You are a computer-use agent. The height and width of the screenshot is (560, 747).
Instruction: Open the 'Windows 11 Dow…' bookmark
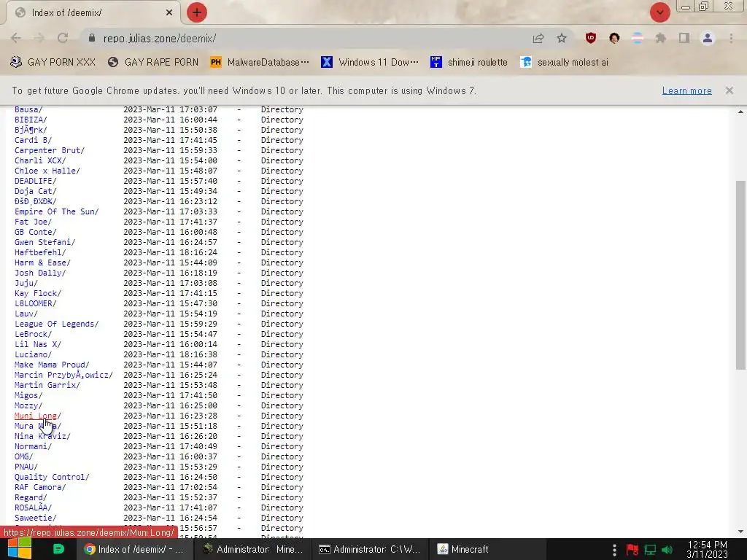(x=370, y=62)
